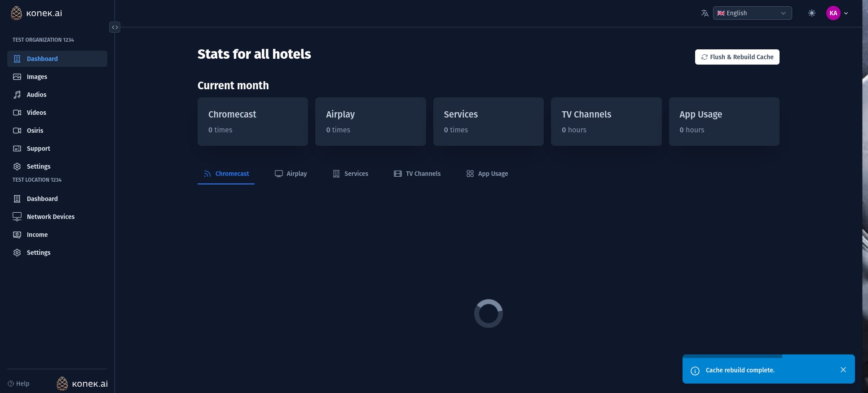Open Network Devices page
The image size is (868, 393).
57,217
